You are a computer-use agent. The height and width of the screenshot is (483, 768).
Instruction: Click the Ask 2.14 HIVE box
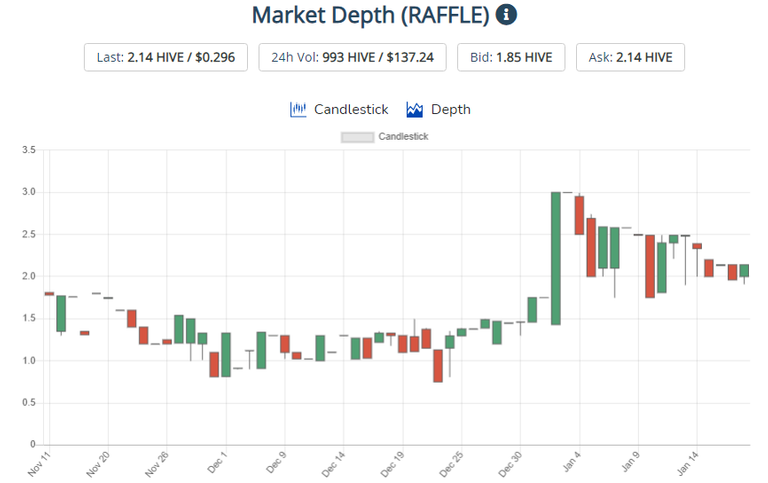coord(630,57)
